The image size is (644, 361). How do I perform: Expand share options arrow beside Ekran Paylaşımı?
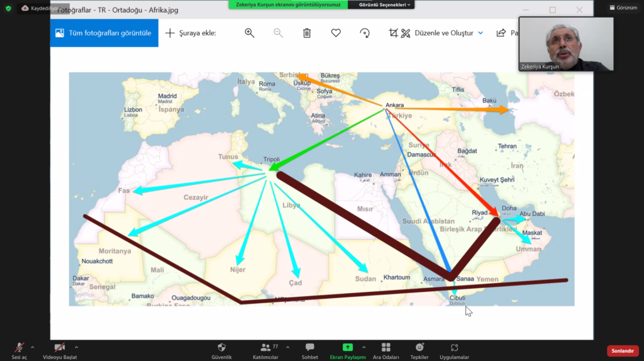(x=364, y=347)
